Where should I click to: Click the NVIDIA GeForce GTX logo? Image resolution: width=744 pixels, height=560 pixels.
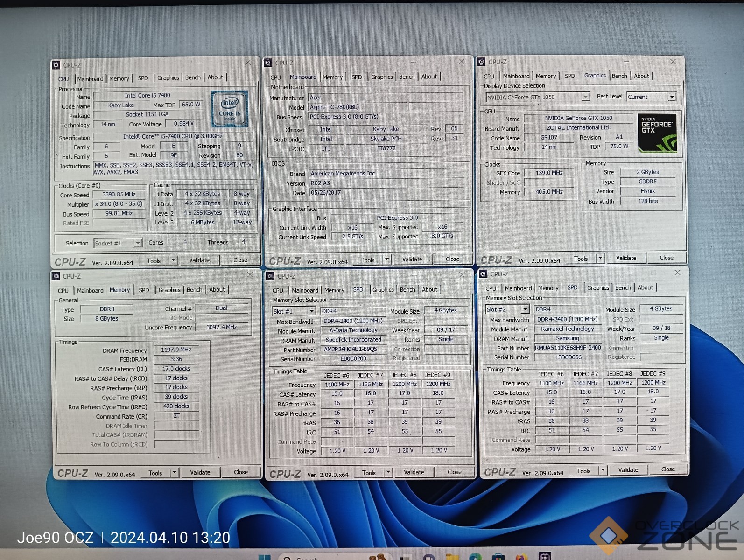pos(657,133)
